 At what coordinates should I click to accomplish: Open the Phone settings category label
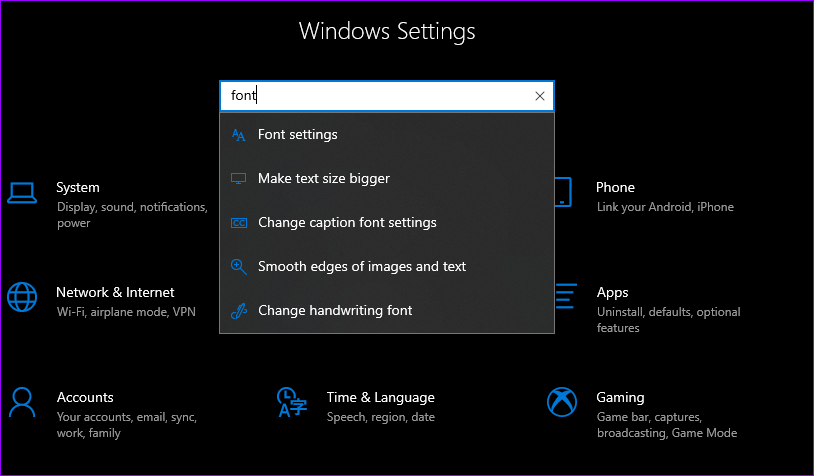(615, 187)
